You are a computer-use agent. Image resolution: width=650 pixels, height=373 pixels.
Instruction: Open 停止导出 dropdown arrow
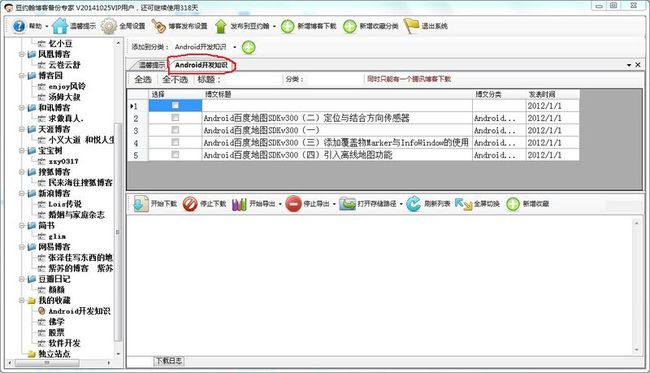(x=334, y=204)
